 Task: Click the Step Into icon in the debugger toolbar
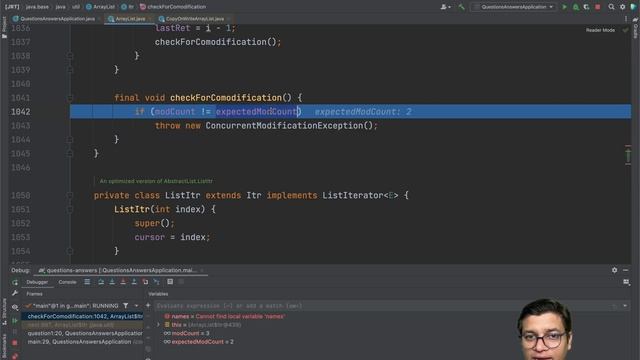(112, 282)
